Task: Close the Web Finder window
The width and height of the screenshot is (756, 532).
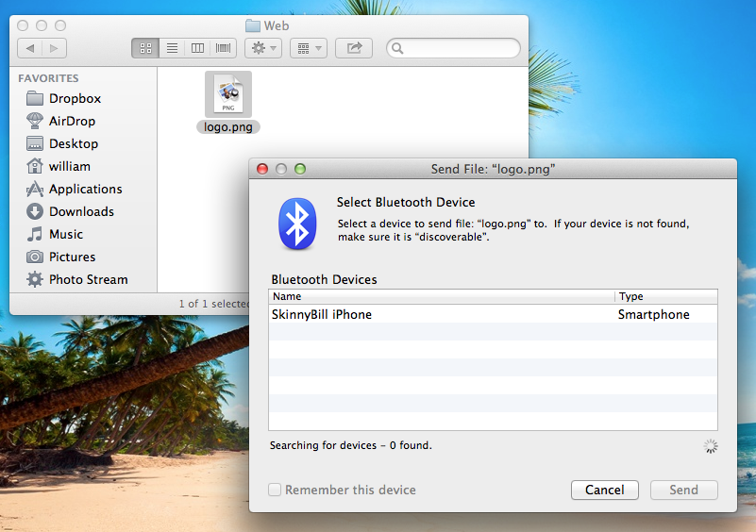Action: pos(23,25)
